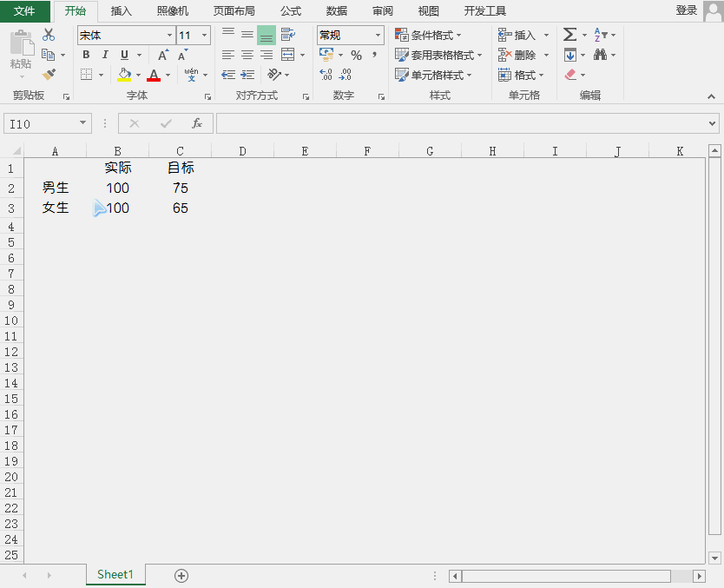Screen dimensions: 724x588
Task: Collapse the ribbon with up arrow
Action: (711, 96)
